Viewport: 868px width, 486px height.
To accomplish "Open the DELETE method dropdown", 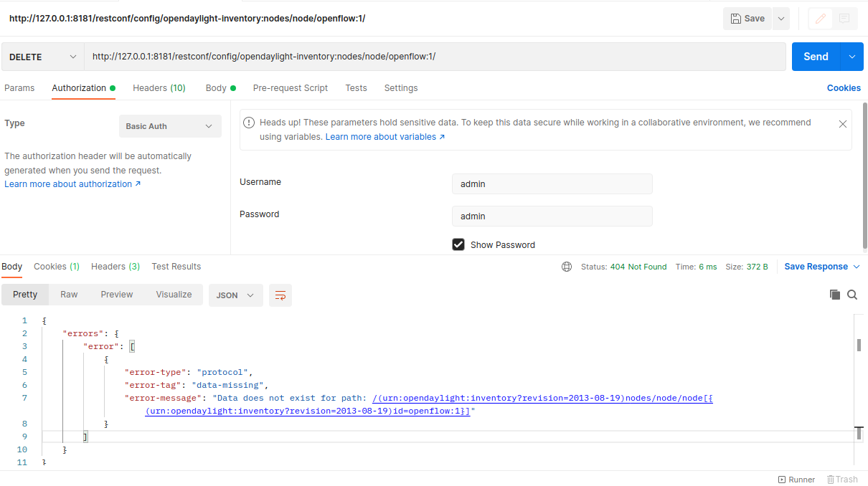I will [43, 57].
